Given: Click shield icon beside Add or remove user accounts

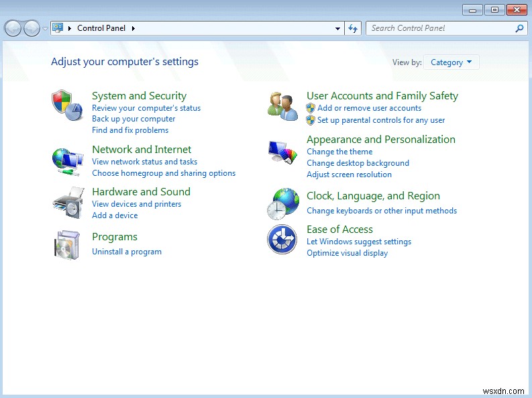Looking at the screenshot, I should [311, 108].
